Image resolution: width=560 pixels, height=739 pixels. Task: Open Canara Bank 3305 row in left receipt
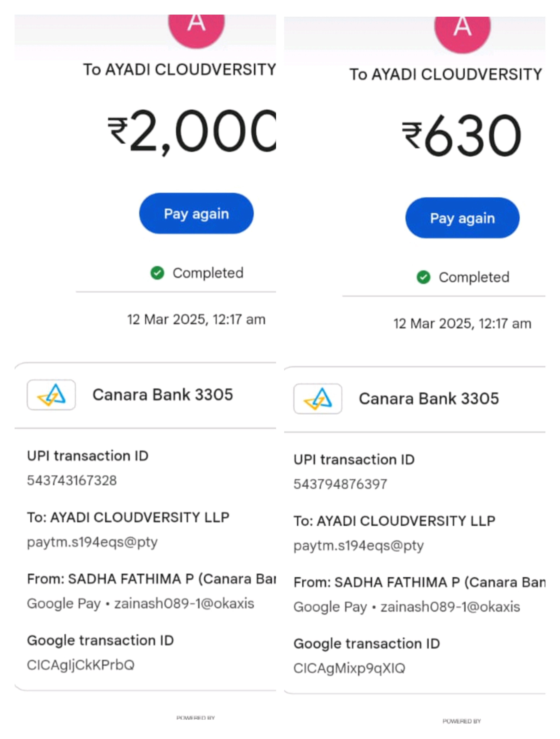(163, 395)
